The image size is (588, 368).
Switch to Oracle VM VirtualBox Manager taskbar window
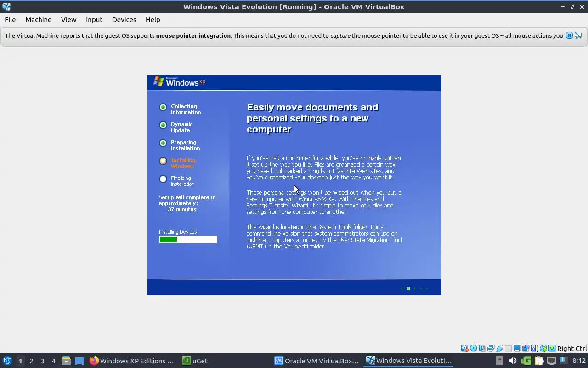(x=317, y=361)
